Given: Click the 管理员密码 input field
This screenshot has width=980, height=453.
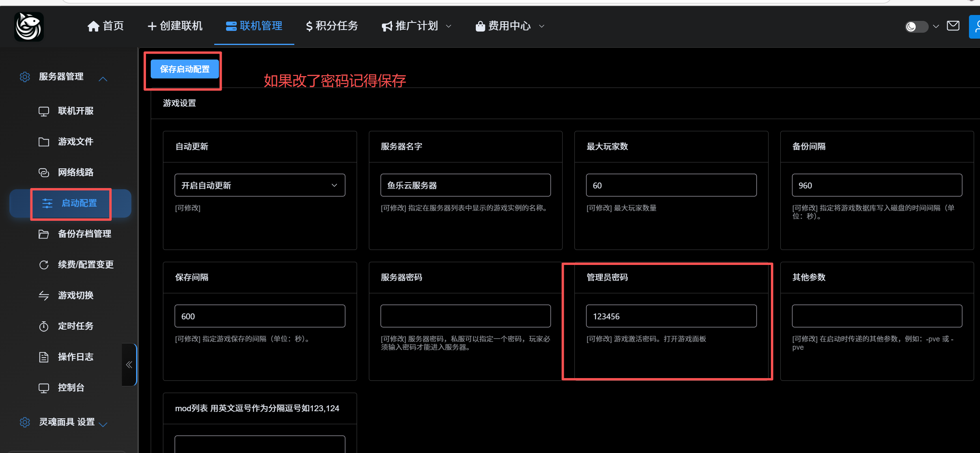Looking at the screenshot, I should pos(671,316).
